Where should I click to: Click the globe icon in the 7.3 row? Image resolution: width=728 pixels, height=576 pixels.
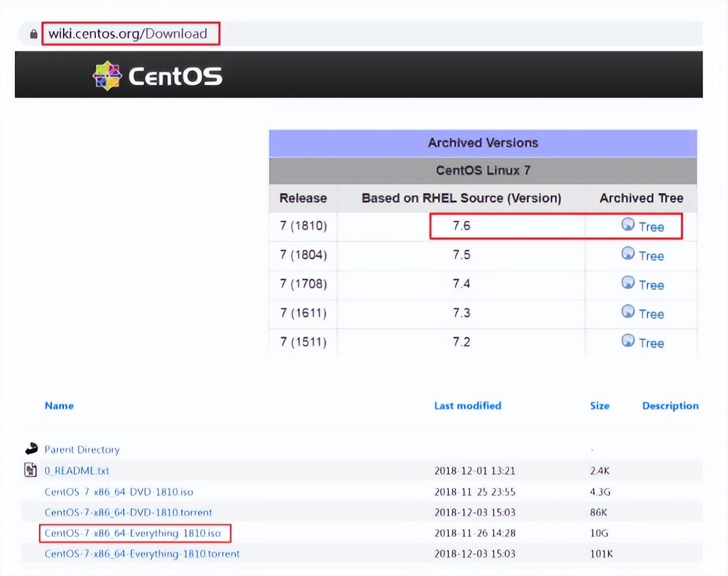[628, 311]
